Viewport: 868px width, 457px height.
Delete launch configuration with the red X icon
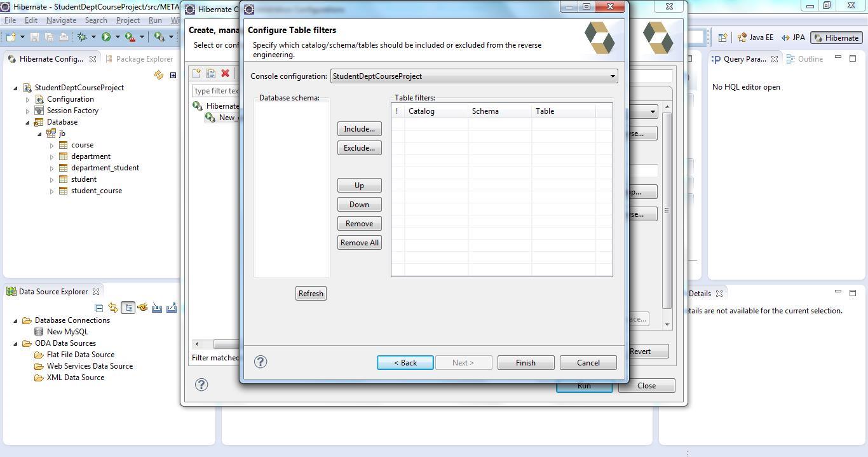point(225,74)
